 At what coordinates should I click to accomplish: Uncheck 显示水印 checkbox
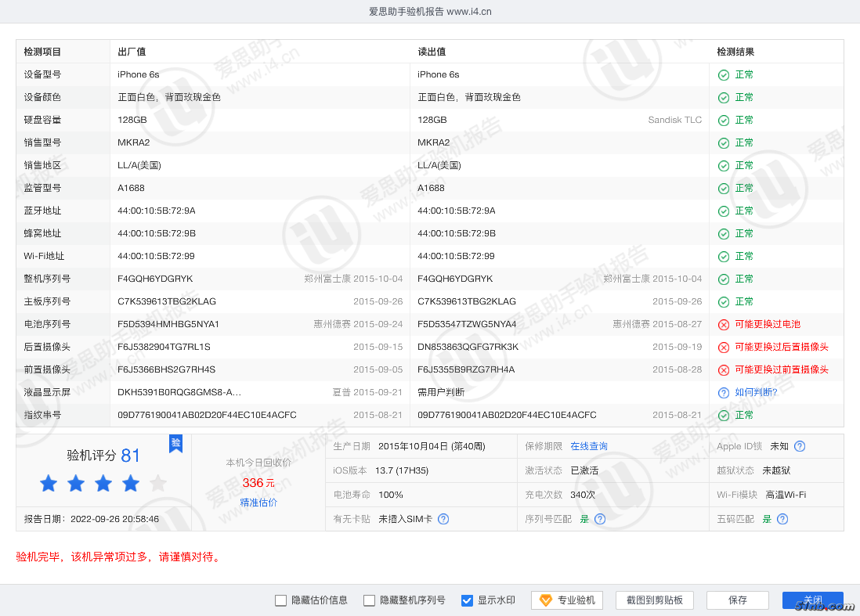(x=468, y=600)
